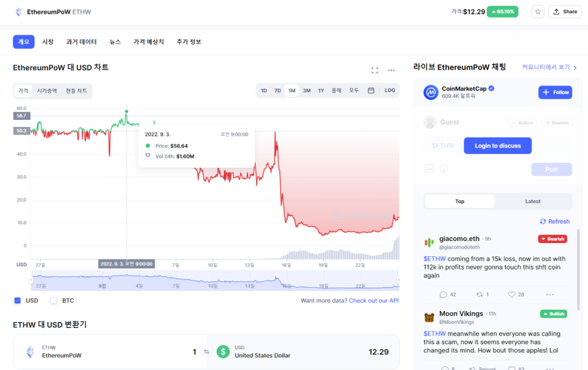Click the green peak marker on price chart
The height and width of the screenshot is (370, 588).
(x=126, y=111)
